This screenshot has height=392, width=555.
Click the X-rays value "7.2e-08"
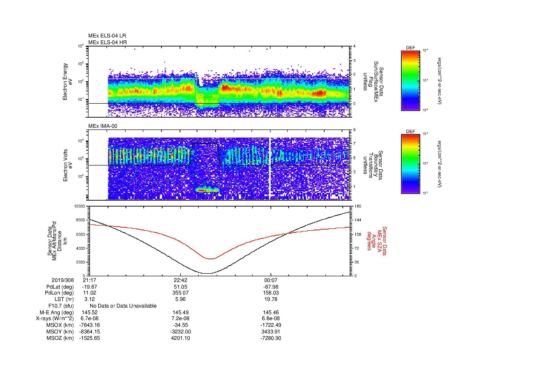[180, 319]
